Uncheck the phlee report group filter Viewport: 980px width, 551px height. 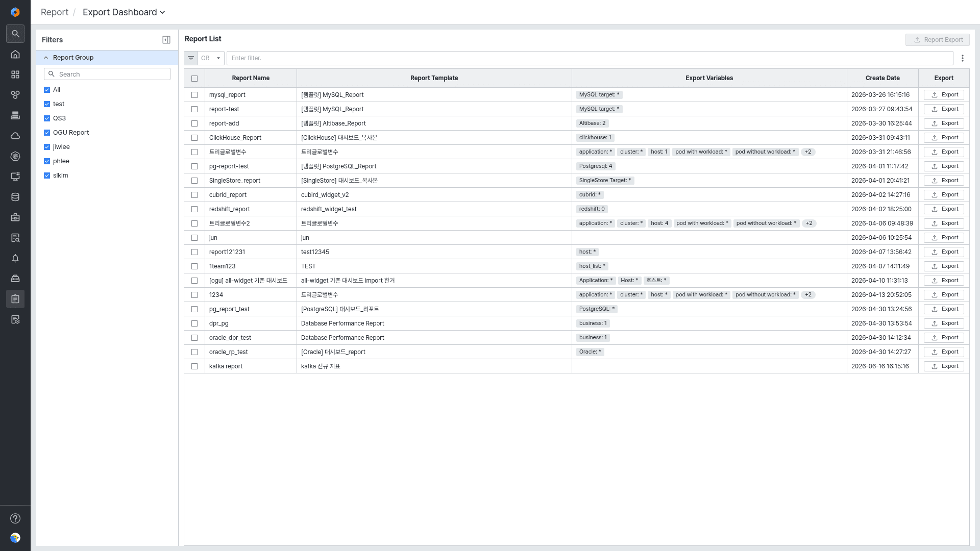pyautogui.click(x=47, y=161)
